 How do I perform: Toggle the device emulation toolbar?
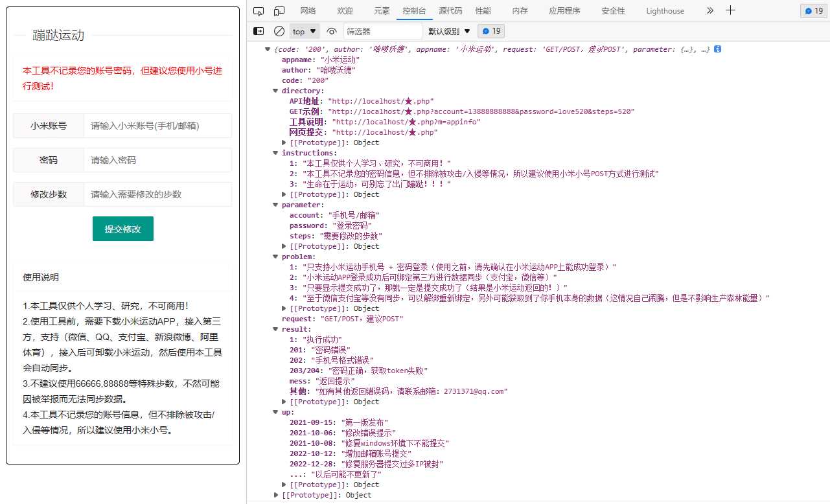tap(279, 10)
